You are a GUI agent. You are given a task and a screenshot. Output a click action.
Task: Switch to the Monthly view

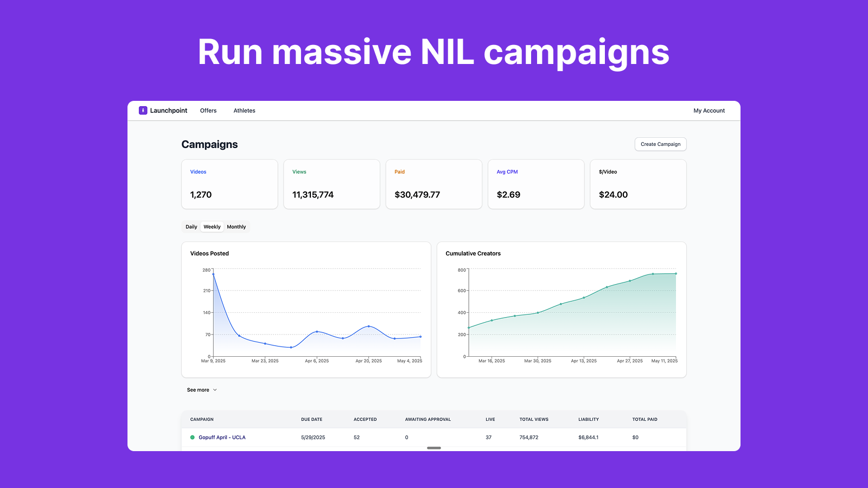coord(237,227)
